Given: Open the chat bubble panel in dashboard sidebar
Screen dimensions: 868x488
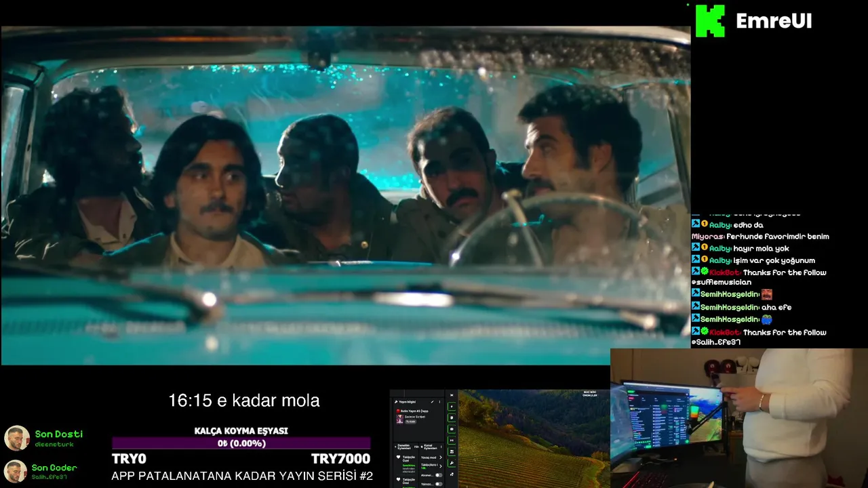Looking at the screenshot, I should pyautogui.click(x=452, y=418).
